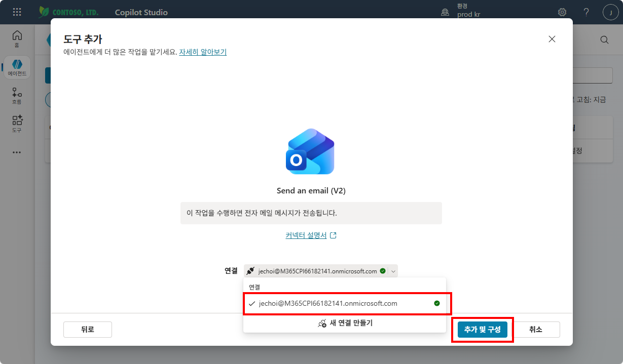Image resolution: width=623 pixels, height=364 pixels.
Task: Expand the connection dropdown chevron
Action: 393,271
